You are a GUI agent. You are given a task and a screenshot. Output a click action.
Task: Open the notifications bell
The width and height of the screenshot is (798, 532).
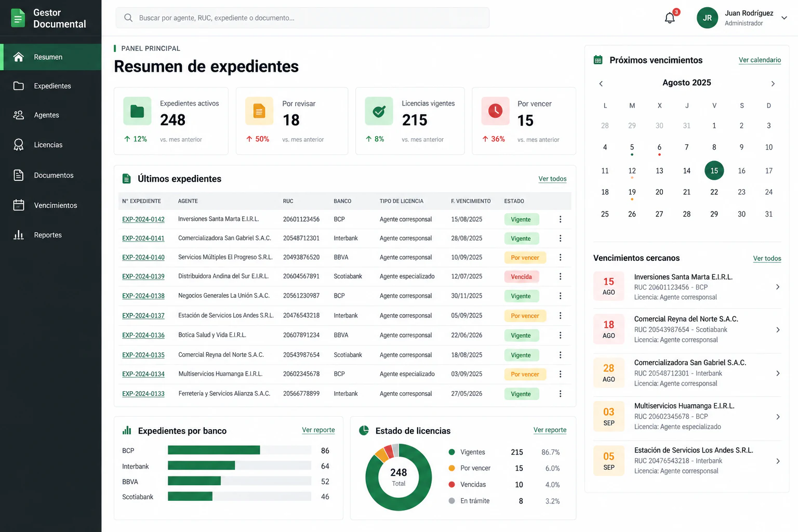[x=670, y=18]
